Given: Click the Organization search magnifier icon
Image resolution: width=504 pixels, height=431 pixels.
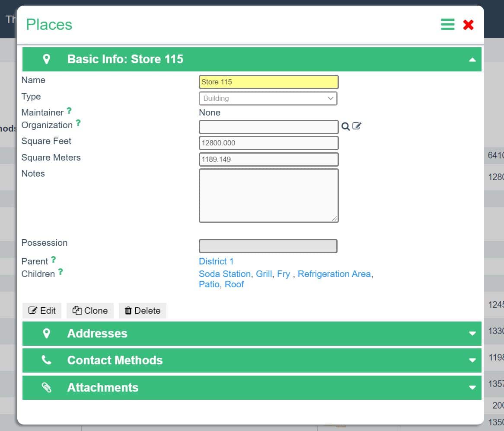Looking at the screenshot, I should click(x=345, y=126).
